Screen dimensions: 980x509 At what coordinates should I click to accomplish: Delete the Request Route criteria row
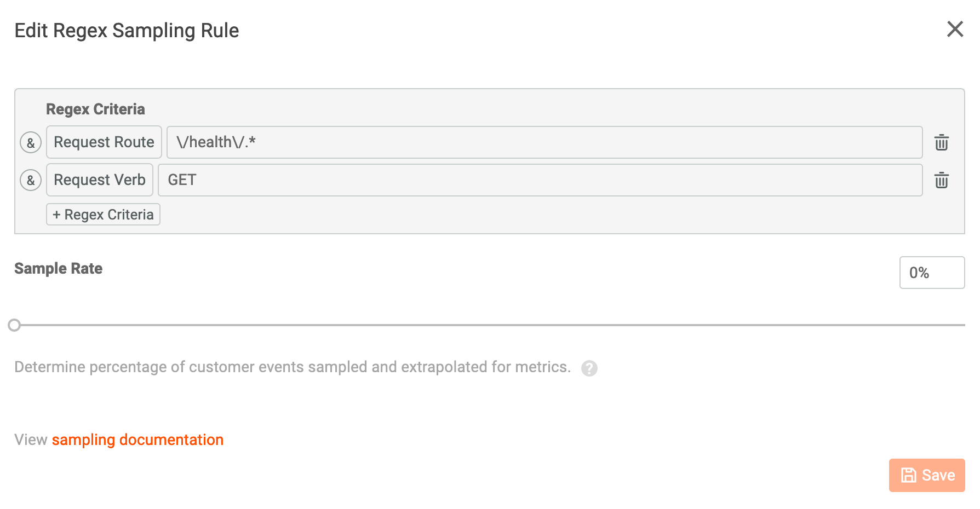(941, 142)
